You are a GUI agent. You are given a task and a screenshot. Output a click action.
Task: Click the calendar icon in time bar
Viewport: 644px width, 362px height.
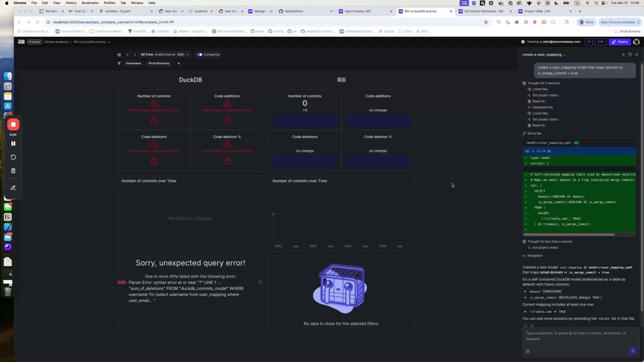[x=119, y=54]
